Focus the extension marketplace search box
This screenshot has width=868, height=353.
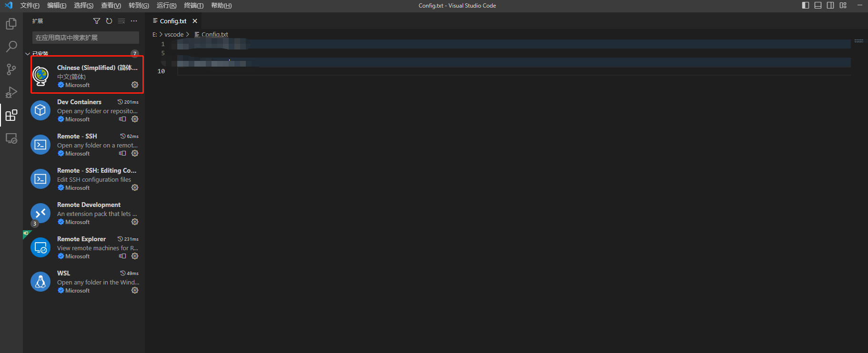[86, 38]
